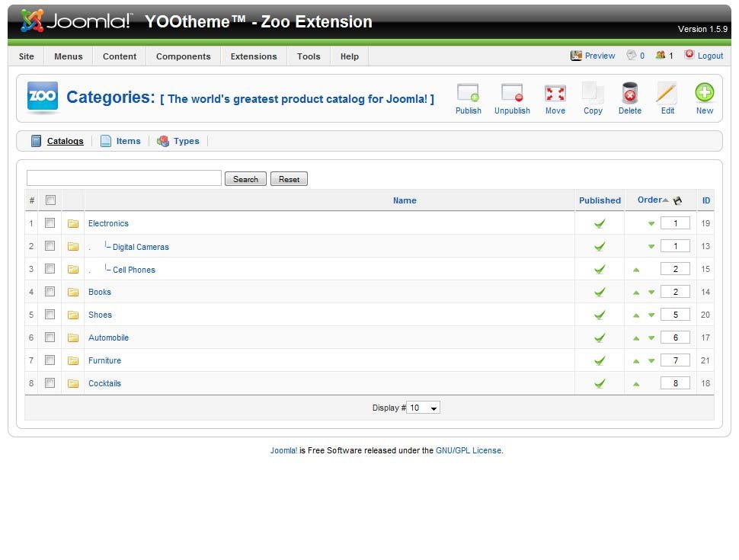
Task: Toggle published checkmark for Automobile
Action: 600,338
